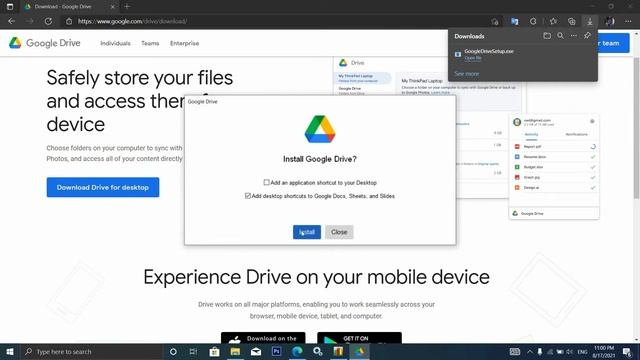This screenshot has height=360, width=640.
Task: Click GoogleDriveSetup.exe file name in Downloads
Action: [489, 51]
